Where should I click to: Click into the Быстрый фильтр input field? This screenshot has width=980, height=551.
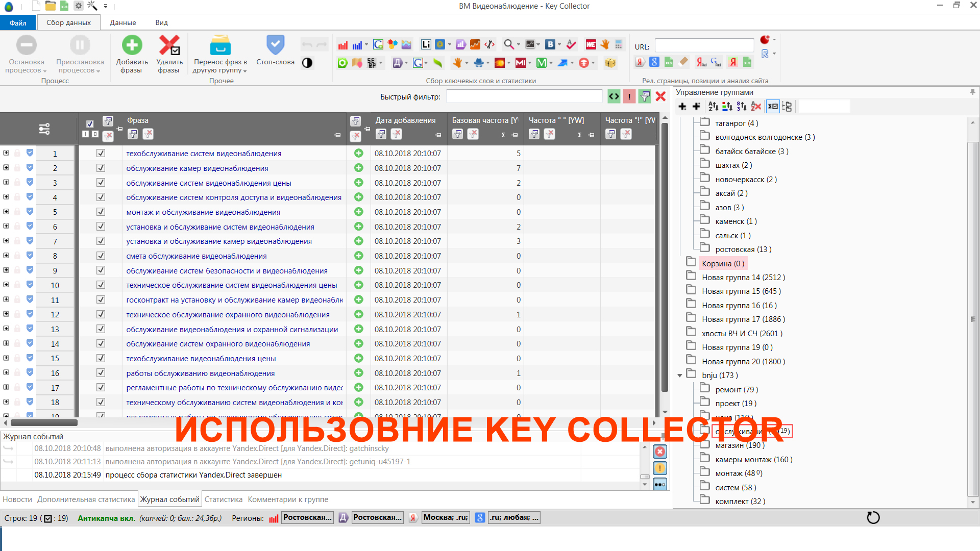coord(524,96)
